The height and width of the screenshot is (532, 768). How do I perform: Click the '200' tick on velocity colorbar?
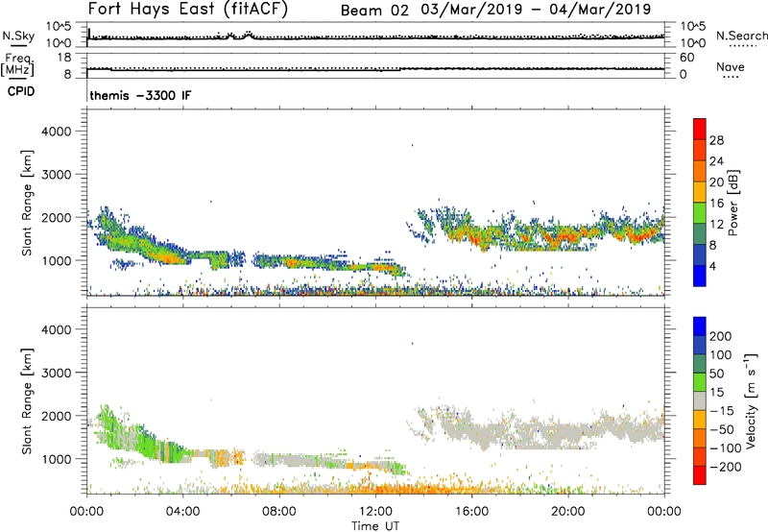721,336
